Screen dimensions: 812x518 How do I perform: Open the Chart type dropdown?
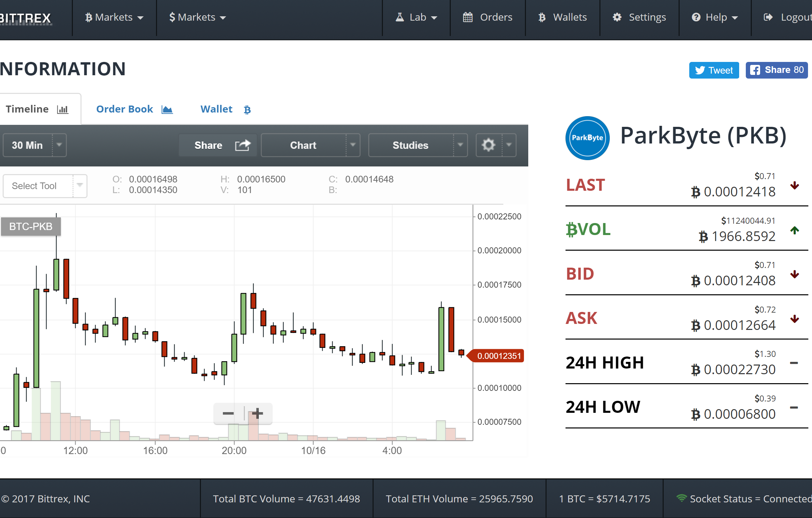point(353,145)
